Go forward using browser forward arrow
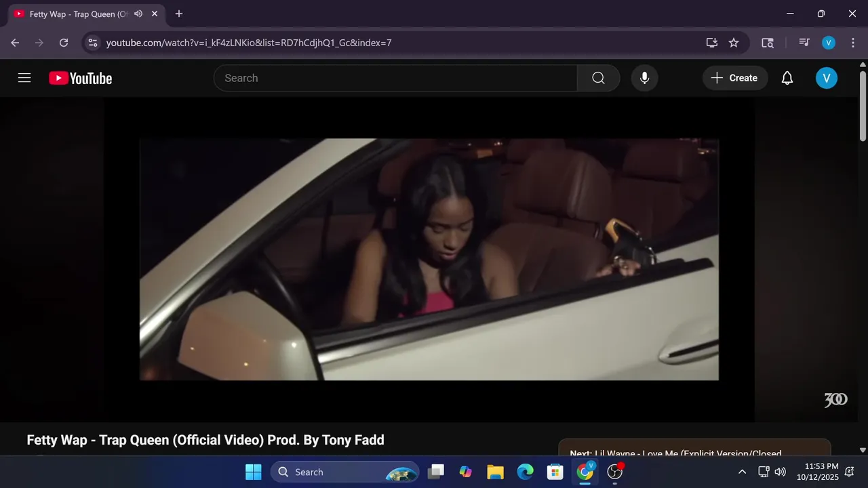Screen dimensions: 868x488 pyautogui.click(x=39, y=43)
